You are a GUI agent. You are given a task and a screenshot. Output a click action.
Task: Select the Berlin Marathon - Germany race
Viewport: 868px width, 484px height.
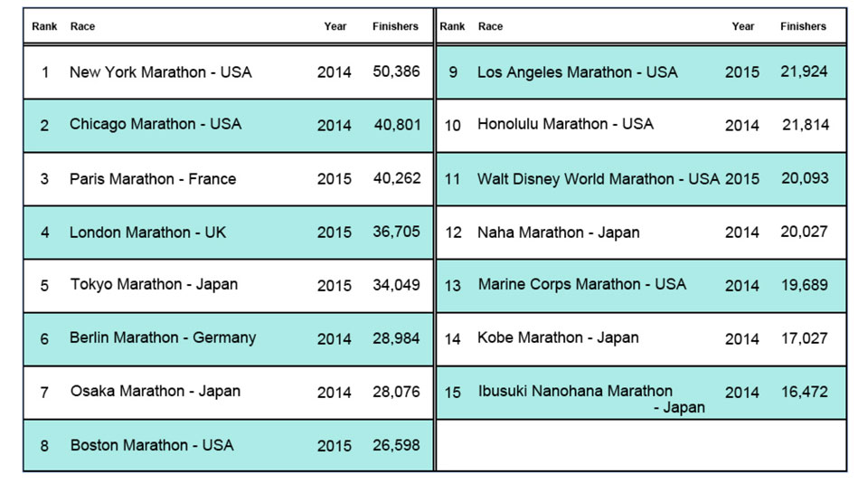pyautogui.click(x=163, y=337)
